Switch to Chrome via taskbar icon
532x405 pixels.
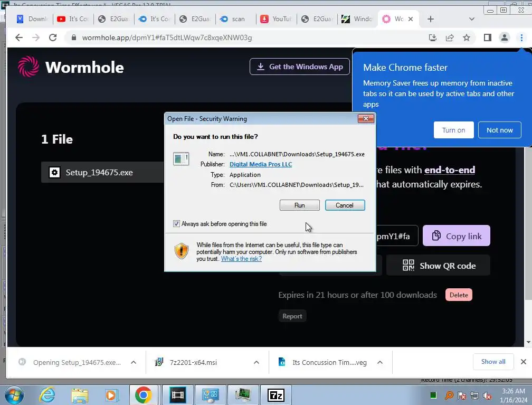tap(143, 395)
